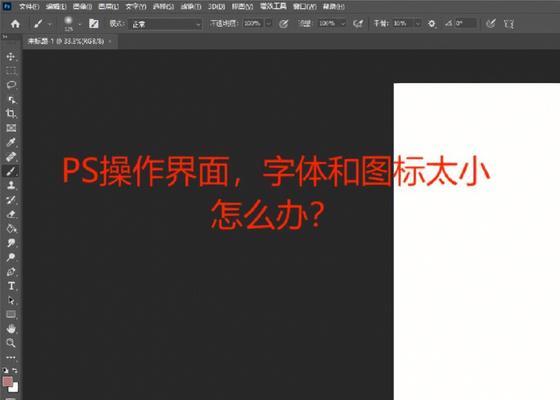The image size is (560, 400).
Task: Open the 文件(F) menu
Action: click(29, 6)
